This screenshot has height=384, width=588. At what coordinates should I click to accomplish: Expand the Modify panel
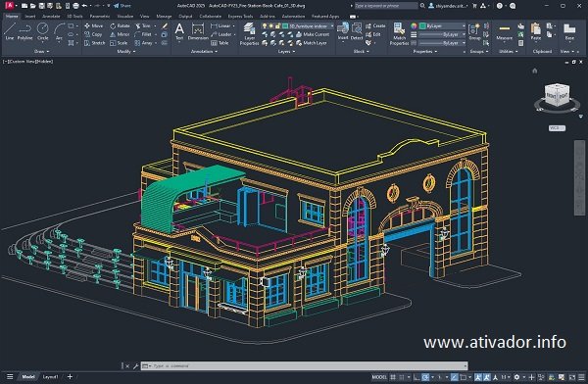126,51
